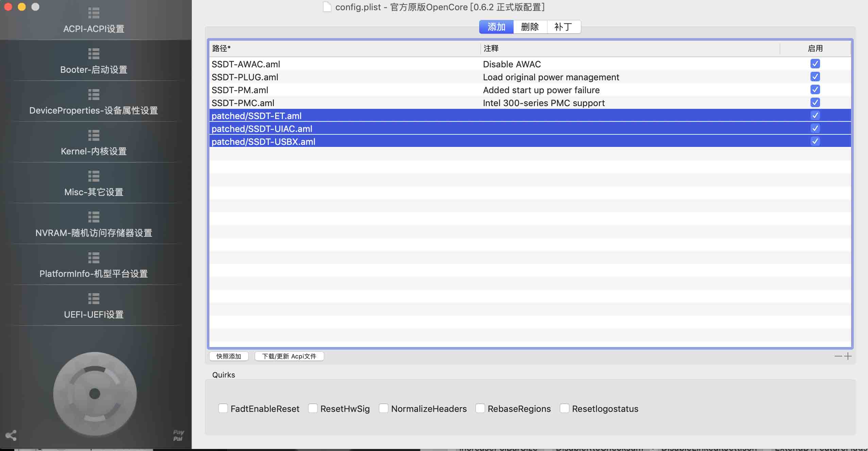Image resolution: width=868 pixels, height=451 pixels.
Task: Open the DeviceProperties section icon
Action: 94,95
